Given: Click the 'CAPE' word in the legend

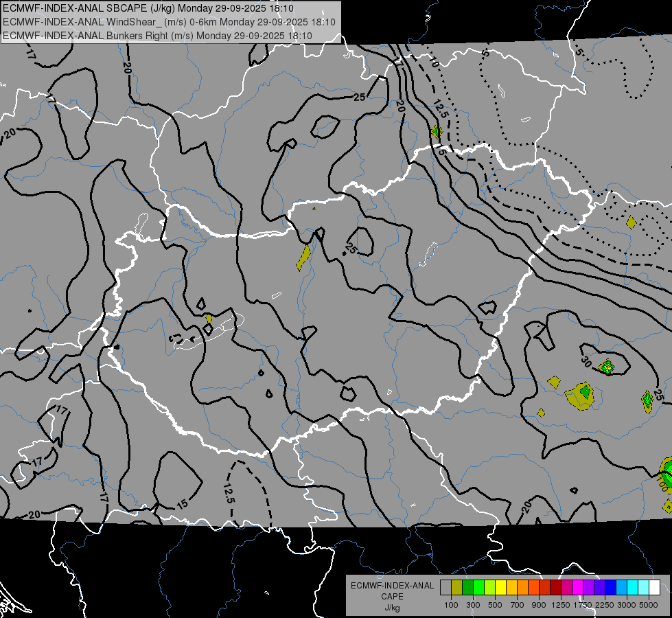Looking at the screenshot, I should coord(392,597).
